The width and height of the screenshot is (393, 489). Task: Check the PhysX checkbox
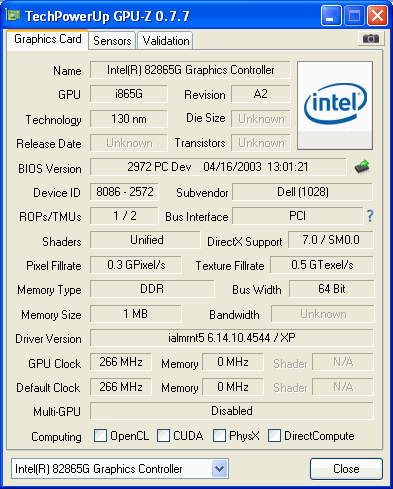click(219, 435)
